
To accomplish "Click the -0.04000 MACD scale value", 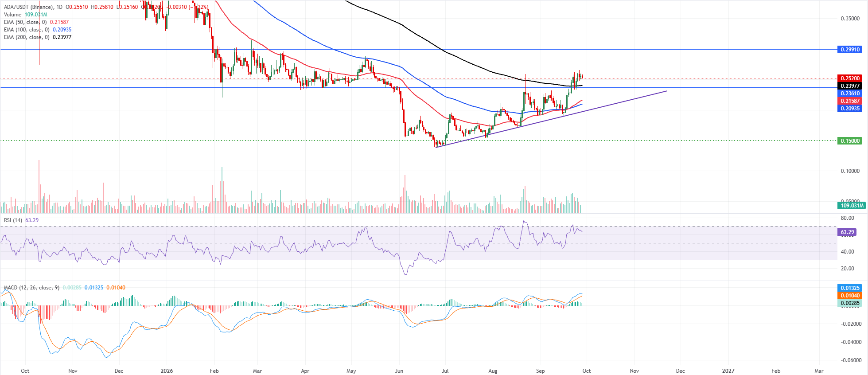I will 851,342.
